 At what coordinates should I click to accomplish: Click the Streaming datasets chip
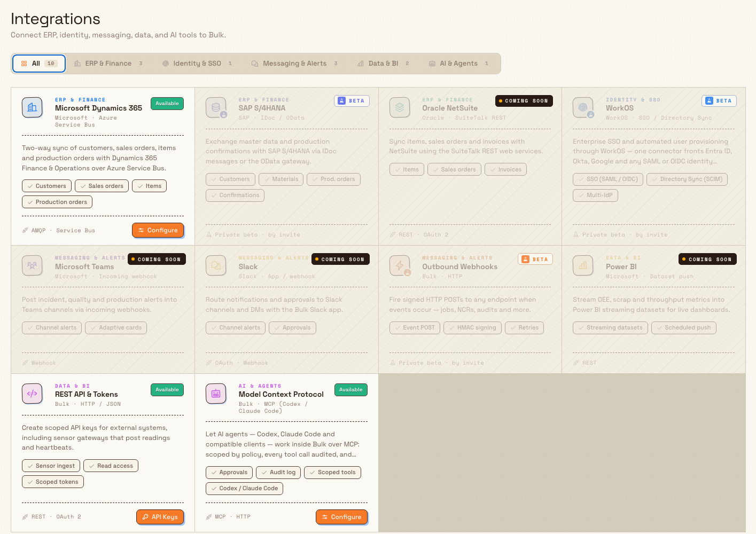click(x=610, y=328)
